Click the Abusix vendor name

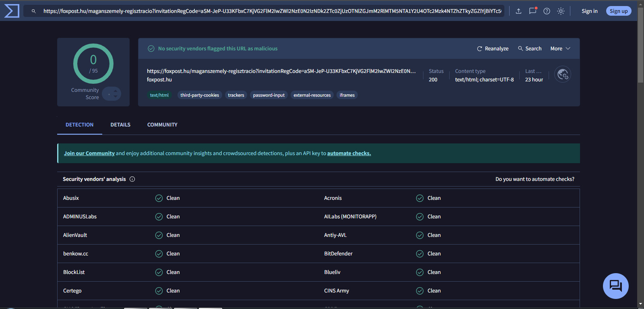[71, 198]
